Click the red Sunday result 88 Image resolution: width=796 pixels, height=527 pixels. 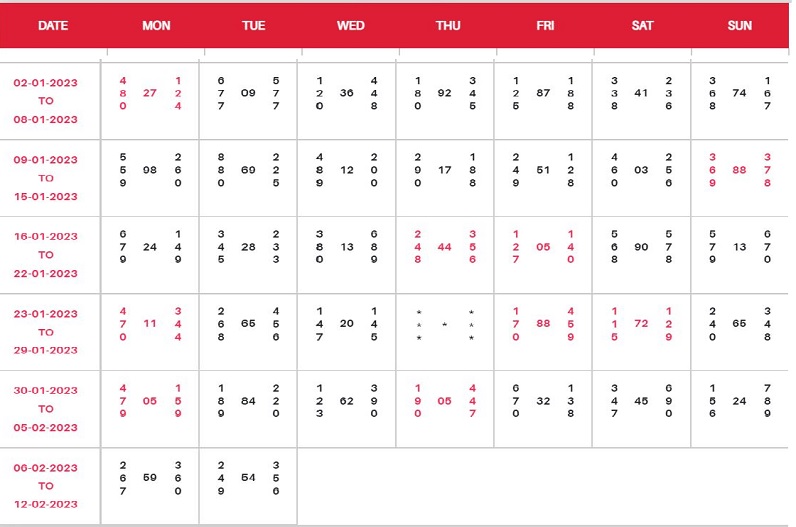[739, 170]
